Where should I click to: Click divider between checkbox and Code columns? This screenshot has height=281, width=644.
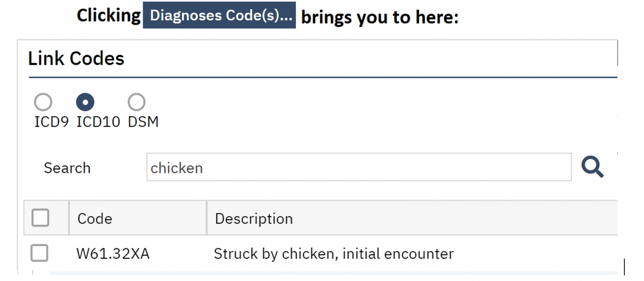69,218
